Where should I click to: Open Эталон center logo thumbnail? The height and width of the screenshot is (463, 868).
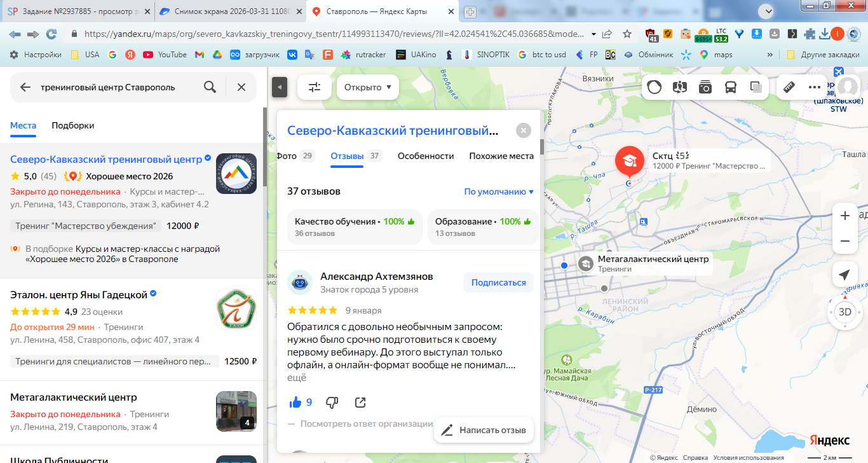pyautogui.click(x=236, y=310)
